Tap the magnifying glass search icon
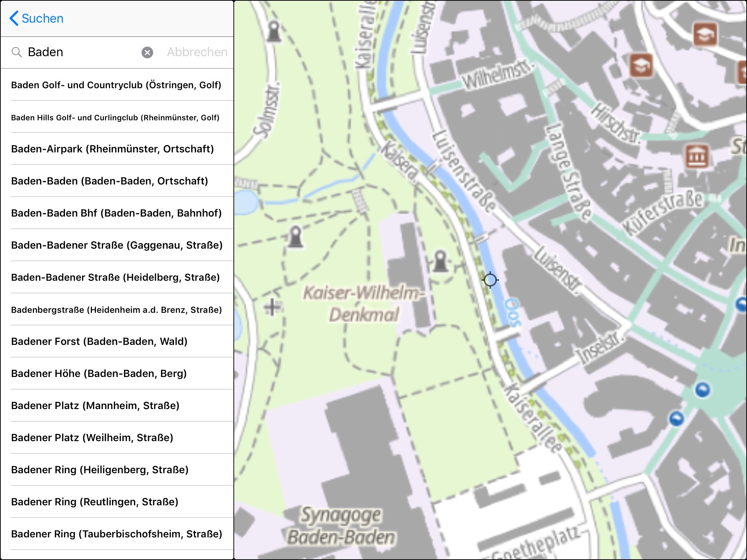The width and height of the screenshot is (747, 560). pyautogui.click(x=16, y=52)
